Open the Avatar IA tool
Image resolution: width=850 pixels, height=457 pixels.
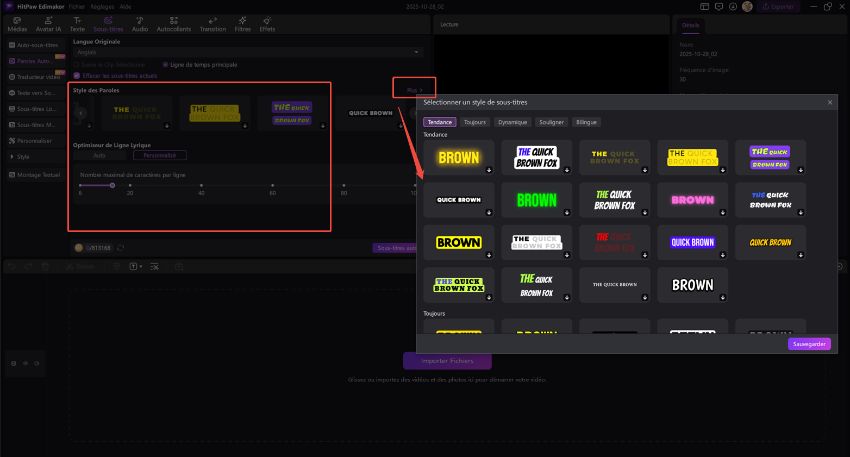[x=49, y=23]
